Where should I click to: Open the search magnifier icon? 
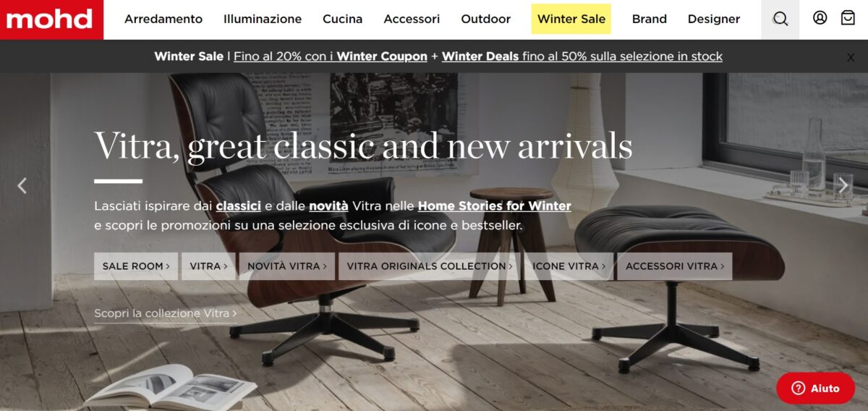click(x=780, y=20)
